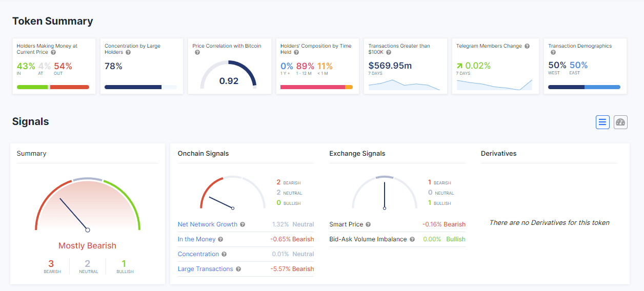Switch to list view of signals
The width and height of the screenshot is (644, 291).
click(x=602, y=122)
